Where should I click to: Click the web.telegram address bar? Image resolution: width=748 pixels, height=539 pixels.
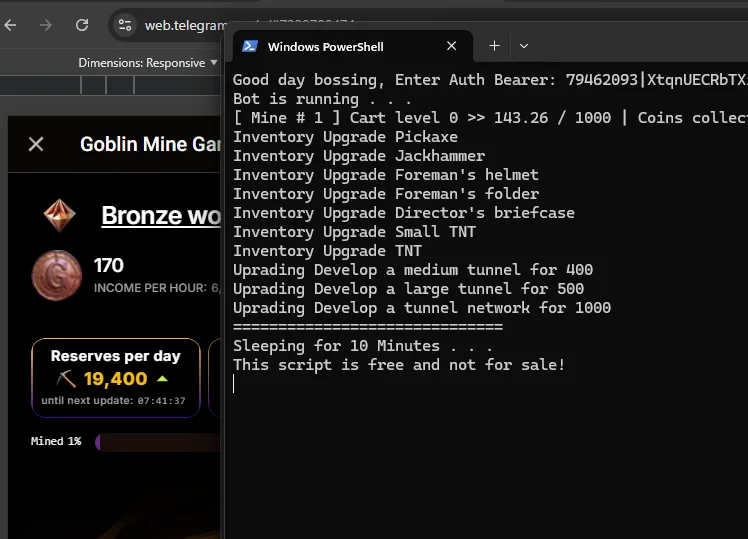coord(185,25)
